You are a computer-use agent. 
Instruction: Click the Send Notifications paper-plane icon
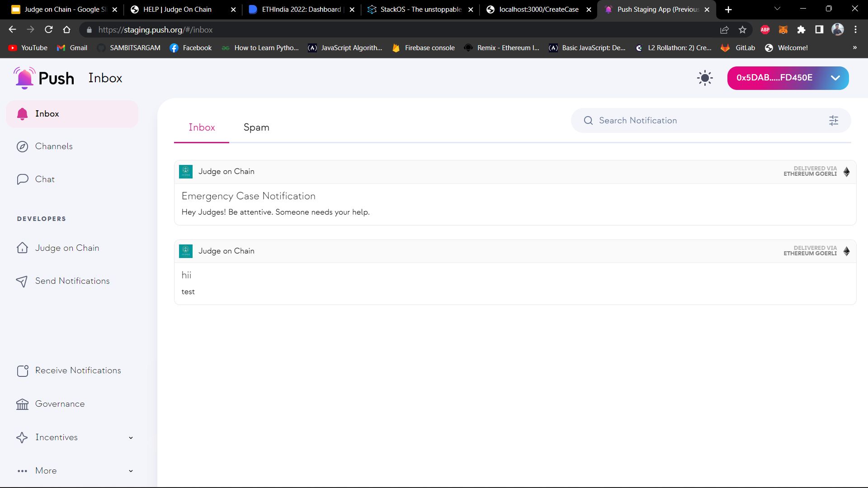[22, 282]
